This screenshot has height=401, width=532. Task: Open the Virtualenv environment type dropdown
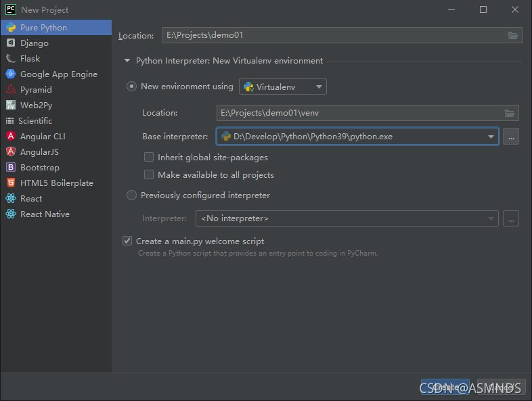(283, 87)
